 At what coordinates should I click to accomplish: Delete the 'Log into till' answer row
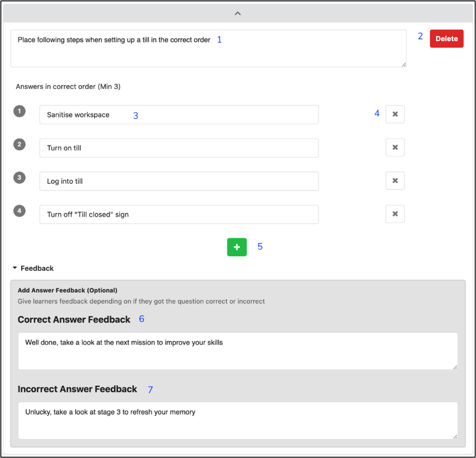395,181
